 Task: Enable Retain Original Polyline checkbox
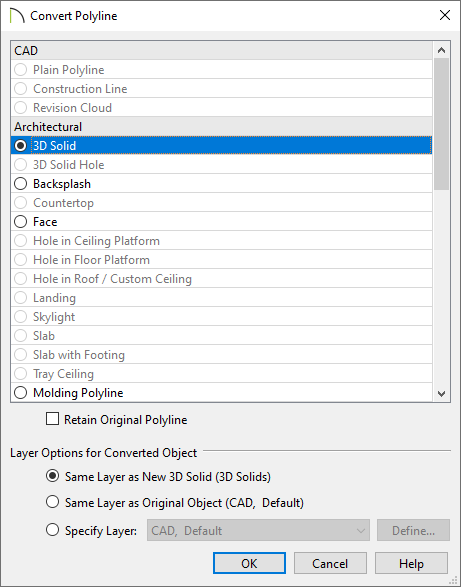click(52, 419)
